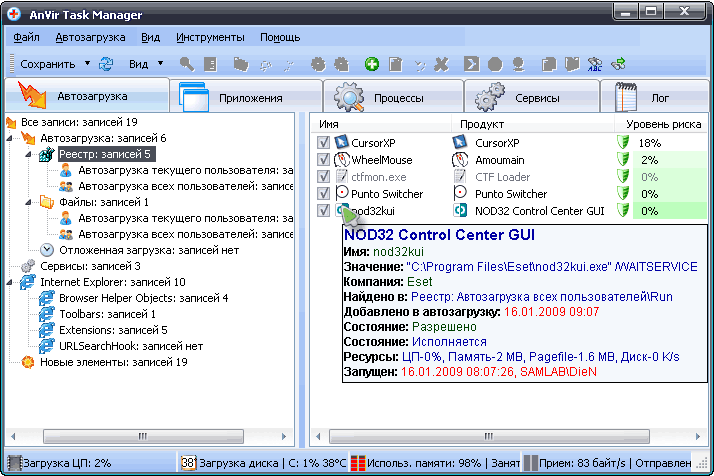Viewport: 714px width, 476px height.
Task: Click the clipboard icon next to green plus
Action: pyautogui.click(x=395, y=64)
